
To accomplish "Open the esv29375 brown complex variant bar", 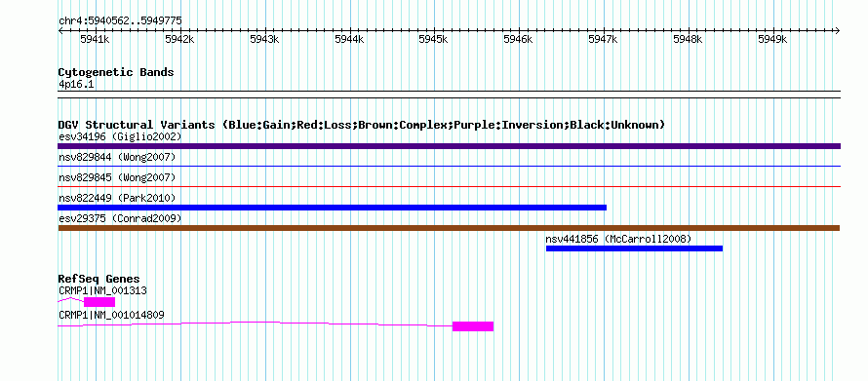I will pyautogui.click(x=449, y=228).
